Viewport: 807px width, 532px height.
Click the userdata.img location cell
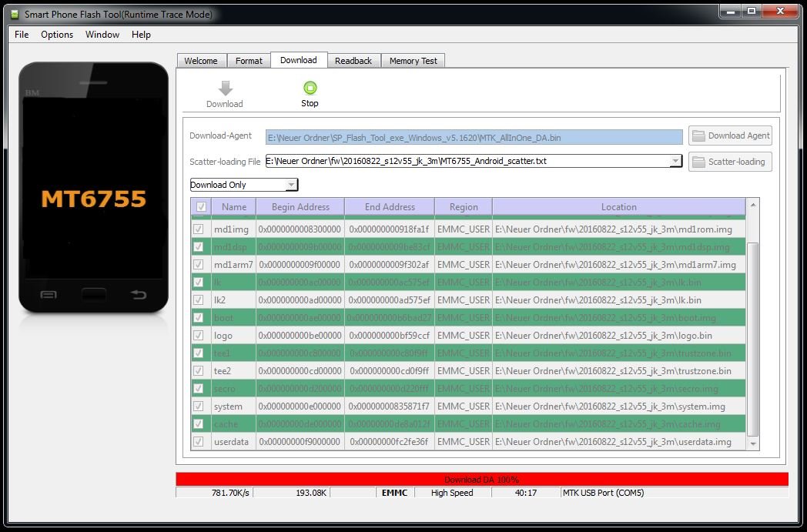click(619, 441)
